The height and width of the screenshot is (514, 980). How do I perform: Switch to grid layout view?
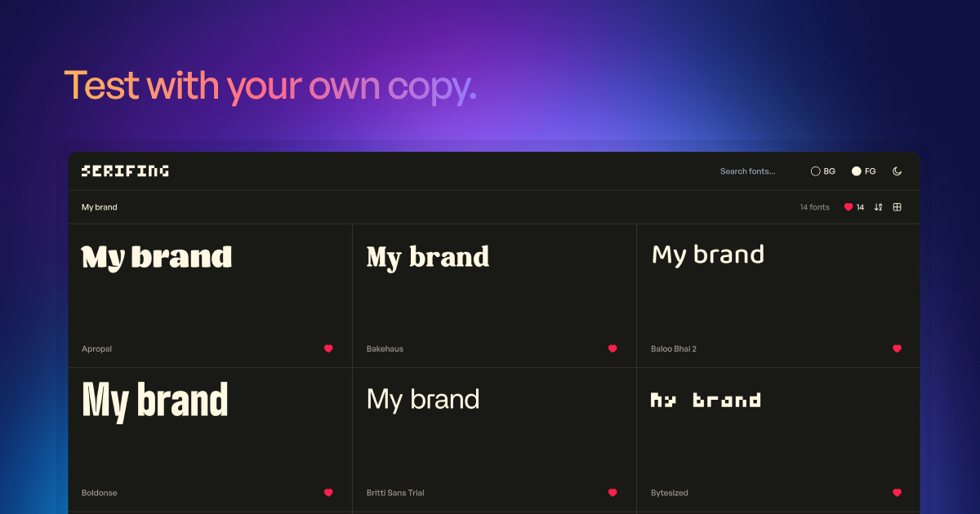click(x=897, y=206)
